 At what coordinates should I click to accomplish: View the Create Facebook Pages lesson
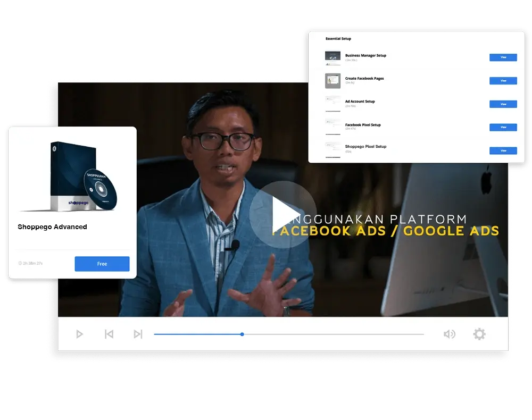coord(503,81)
